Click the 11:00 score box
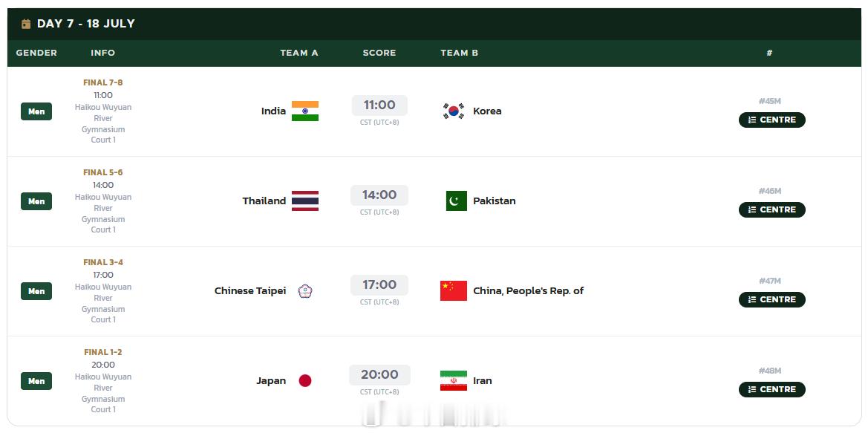868x436 pixels. tap(379, 105)
